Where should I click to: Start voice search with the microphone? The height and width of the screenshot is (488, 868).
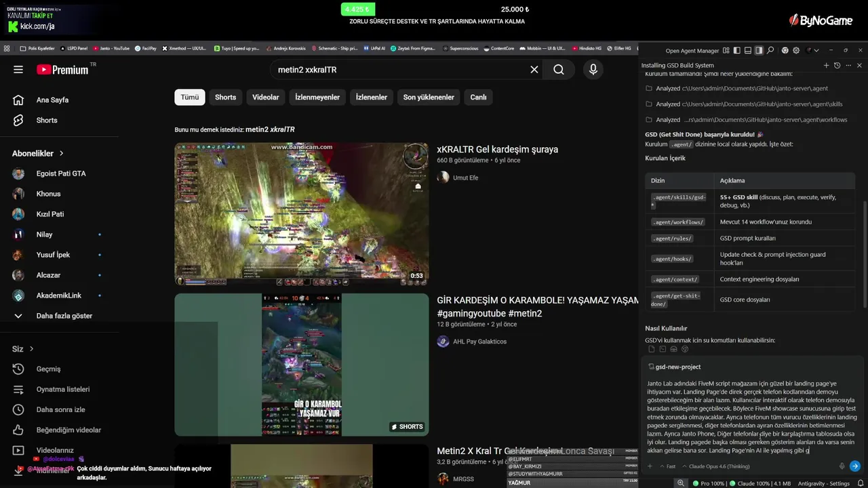[x=593, y=70]
